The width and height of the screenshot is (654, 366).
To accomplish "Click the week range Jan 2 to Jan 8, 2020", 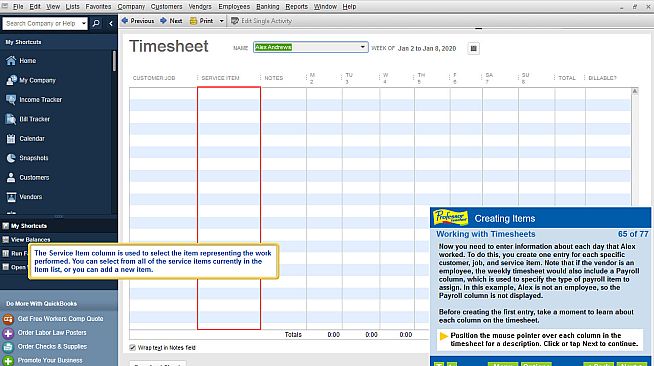I will [x=427, y=48].
